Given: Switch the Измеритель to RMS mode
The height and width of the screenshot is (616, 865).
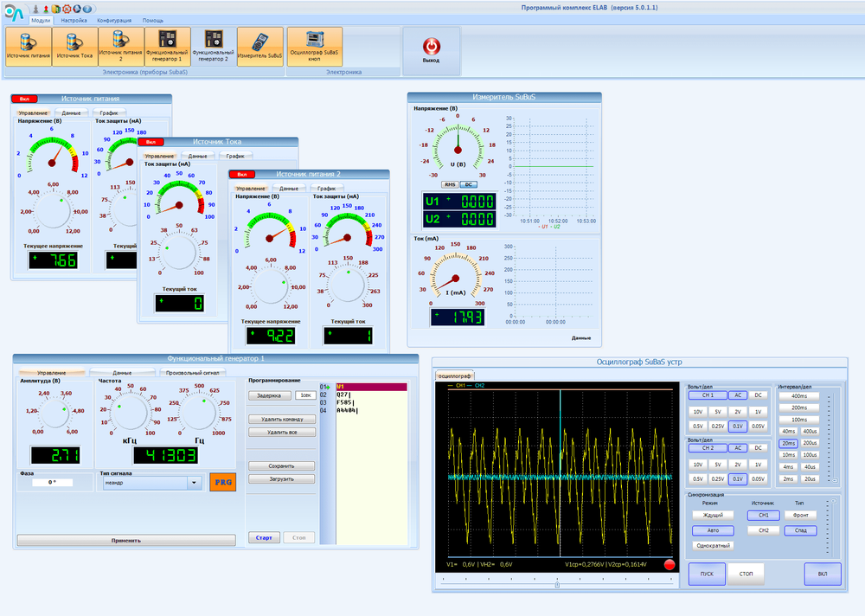Looking at the screenshot, I should point(450,184).
